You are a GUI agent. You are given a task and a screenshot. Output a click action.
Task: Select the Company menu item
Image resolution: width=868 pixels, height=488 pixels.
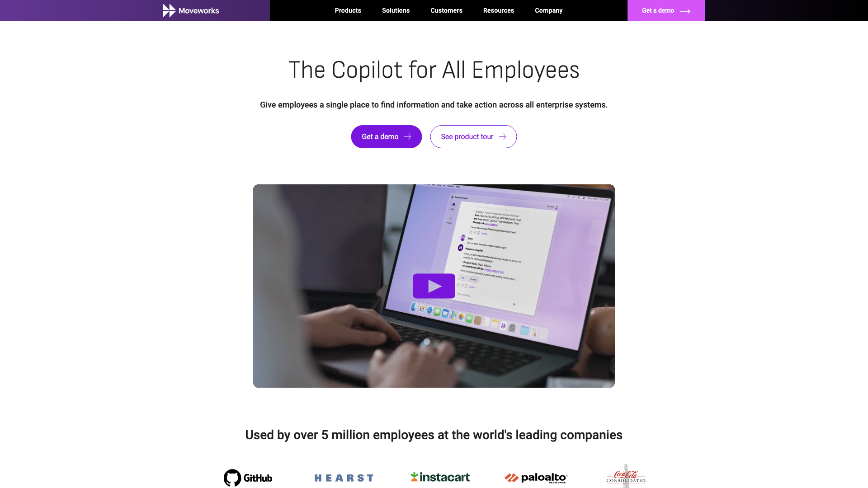tap(548, 10)
